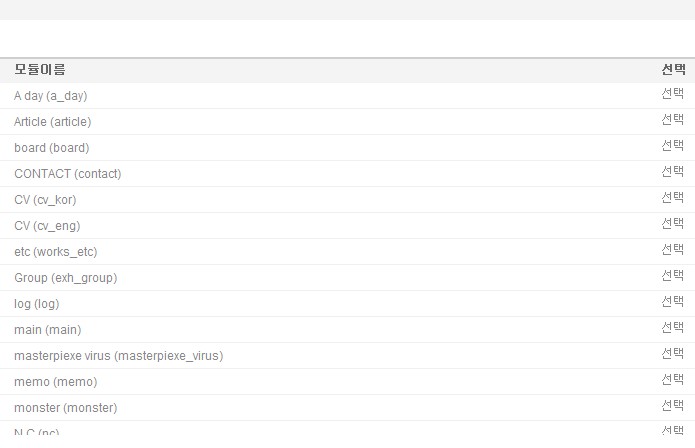Click the etc (works_etc) module name
The image size is (695, 448).
(x=55, y=252)
